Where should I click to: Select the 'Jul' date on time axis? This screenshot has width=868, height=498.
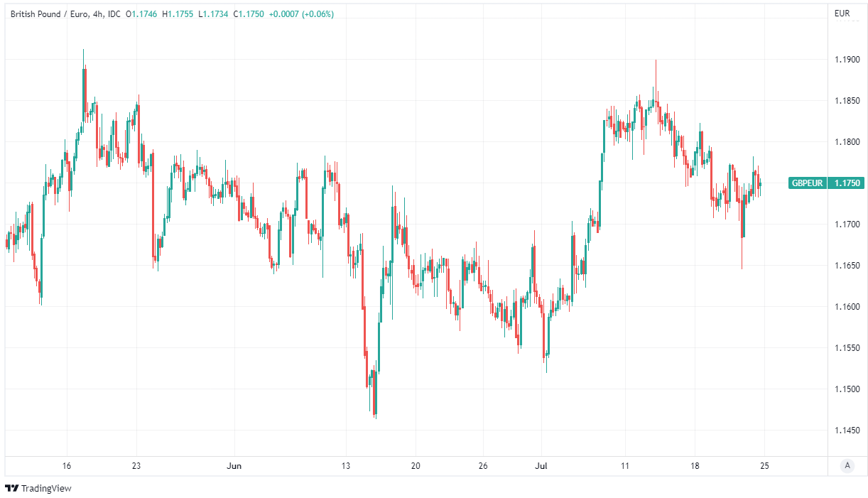click(541, 466)
